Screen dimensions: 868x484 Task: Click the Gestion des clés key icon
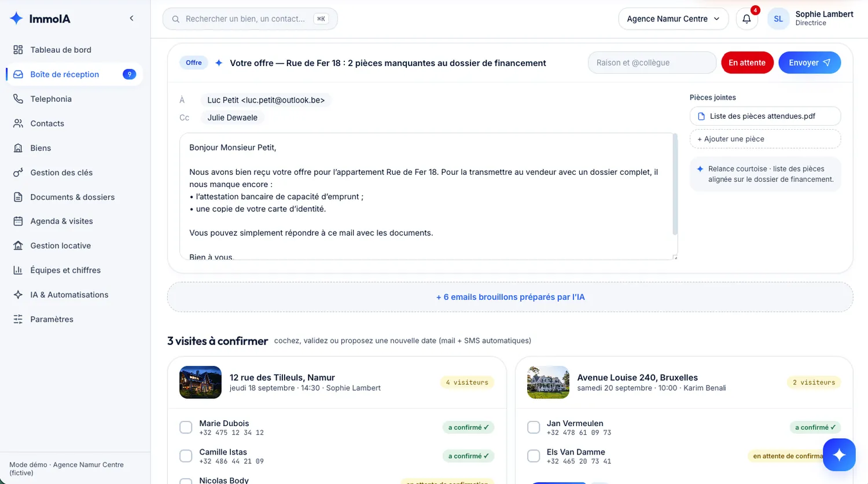click(19, 173)
